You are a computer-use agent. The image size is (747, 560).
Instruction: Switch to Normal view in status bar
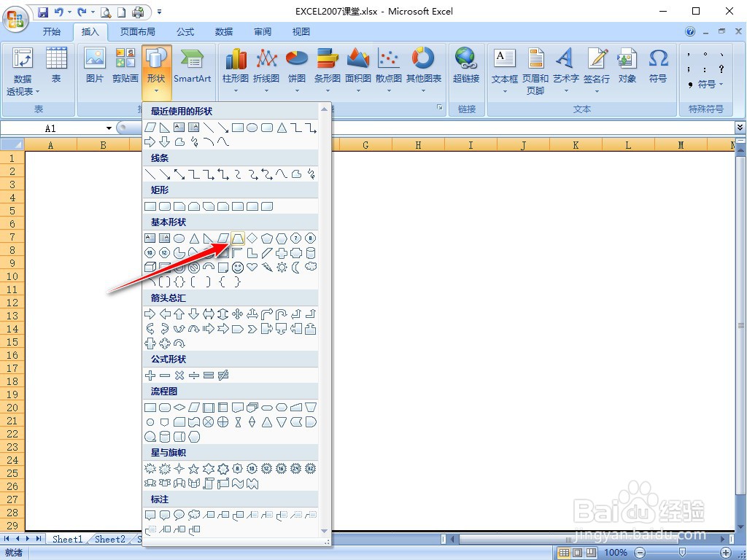564,553
